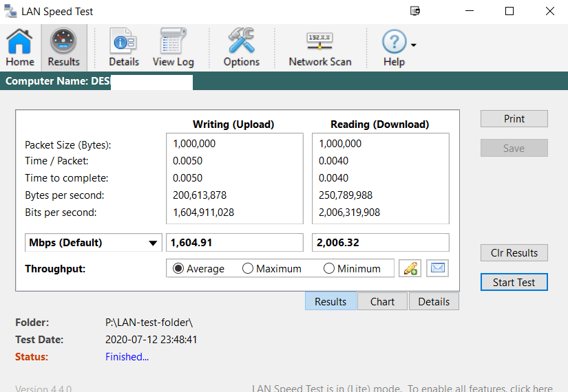Click the Finished... status text

pyautogui.click(x=127, y=357)
